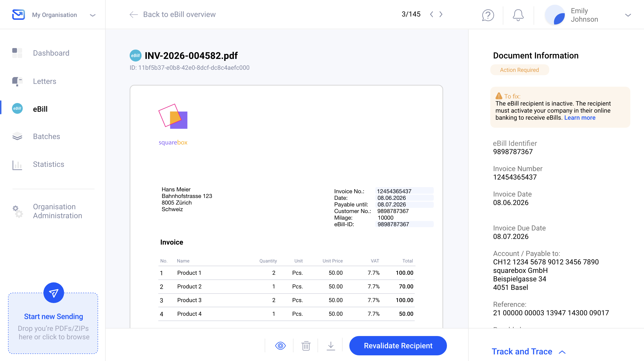
Task: Click the Payable until date field
Action: [404, 204]
